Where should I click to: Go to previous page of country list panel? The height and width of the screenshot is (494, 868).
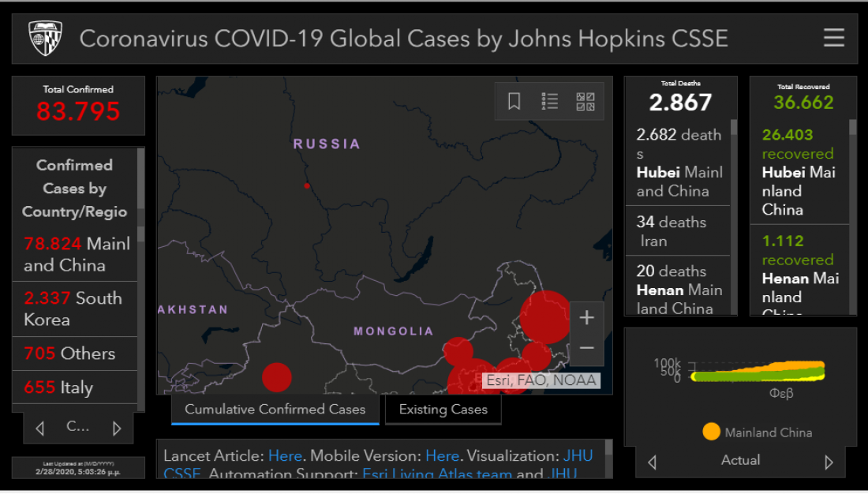click(40, 429)
